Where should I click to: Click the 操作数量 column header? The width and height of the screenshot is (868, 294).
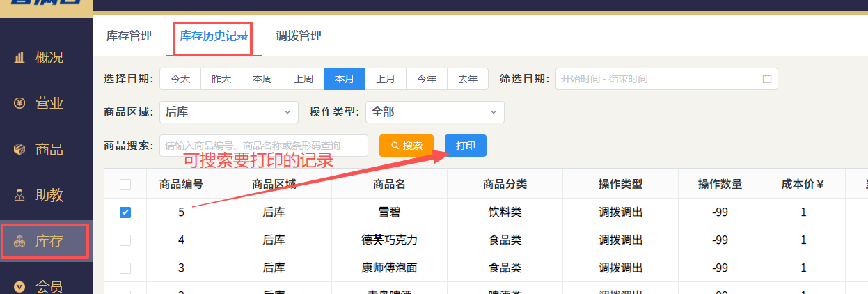coord(720,185)
